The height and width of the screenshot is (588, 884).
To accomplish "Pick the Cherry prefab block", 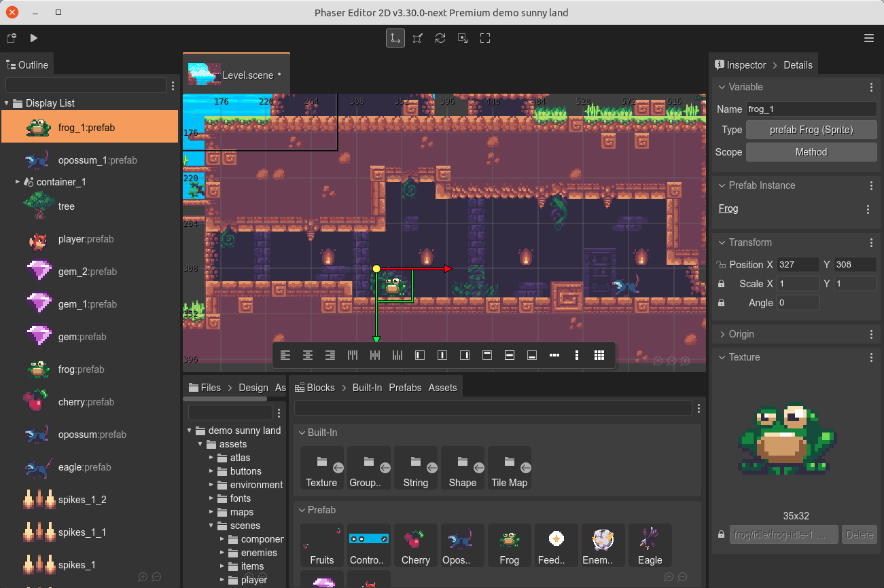I will (x=416, y=545).
